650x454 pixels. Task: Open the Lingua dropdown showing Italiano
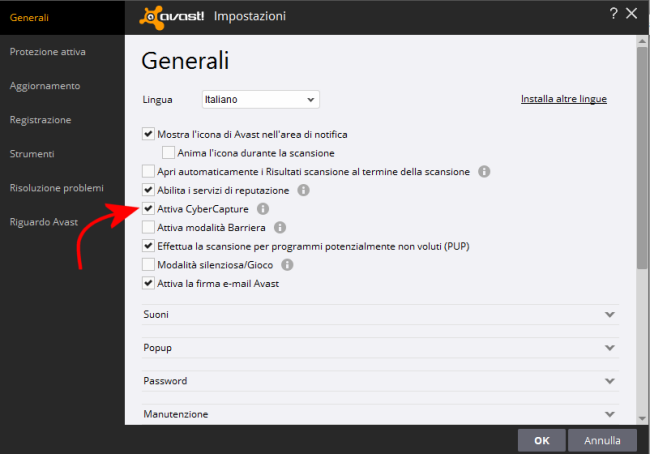pyautogui.click(x=261, y=100)
